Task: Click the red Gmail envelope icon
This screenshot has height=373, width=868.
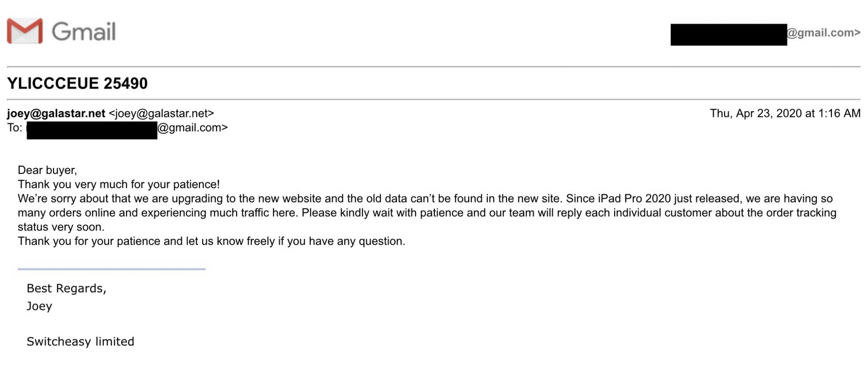Action: pos(25,31)
